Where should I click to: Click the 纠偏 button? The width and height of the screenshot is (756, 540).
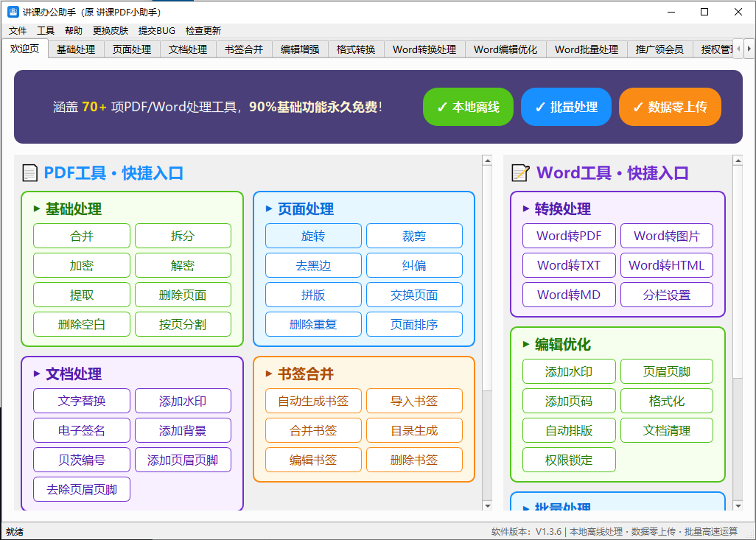pyautogui.click(x=414, y=265)
